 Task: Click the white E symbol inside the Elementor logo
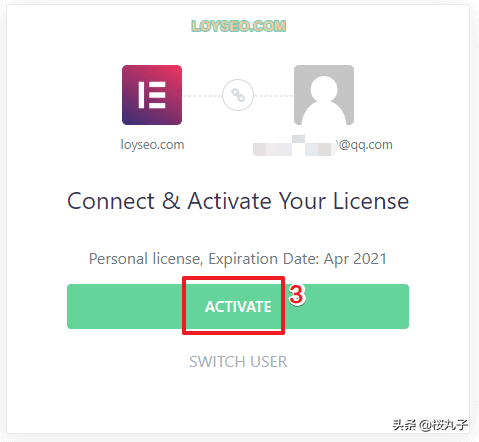click(152, 95)
